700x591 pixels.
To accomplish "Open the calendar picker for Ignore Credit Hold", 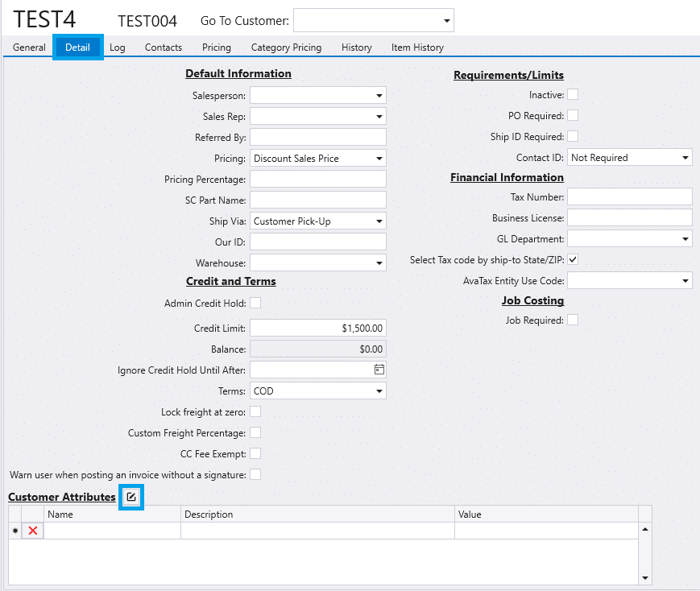I will click(x=379, y=370).
